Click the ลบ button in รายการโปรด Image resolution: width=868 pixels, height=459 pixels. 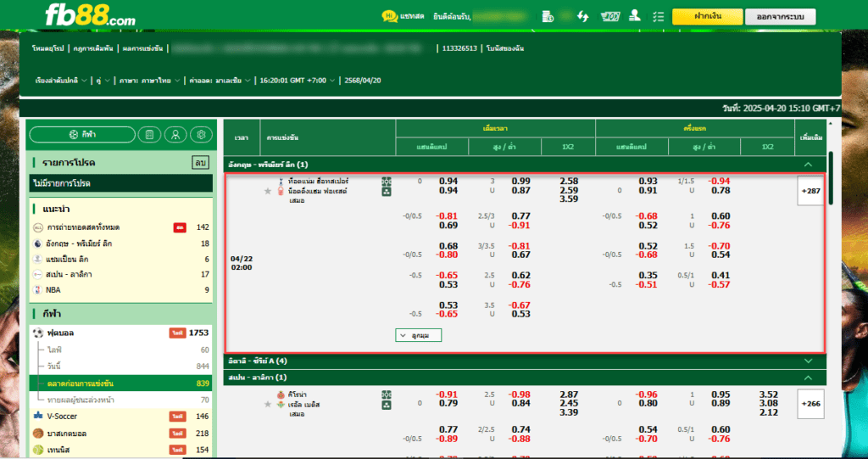(200, 162)
